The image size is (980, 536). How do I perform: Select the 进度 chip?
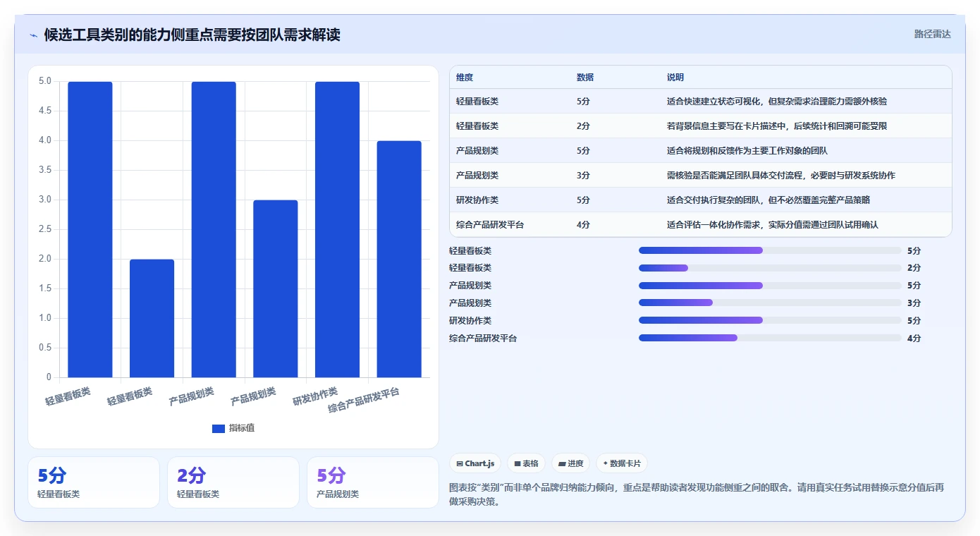coord(570,463)
